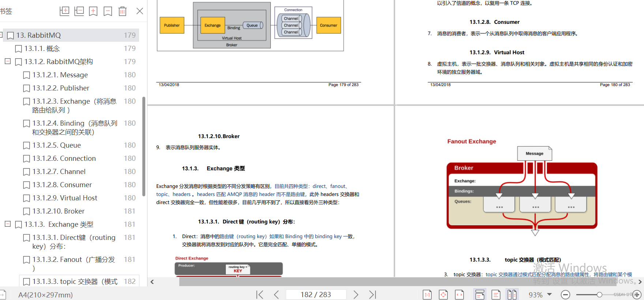Set zoom to actual size 1:1
Screen dimensions: 644x300
(x=427, y=295)
